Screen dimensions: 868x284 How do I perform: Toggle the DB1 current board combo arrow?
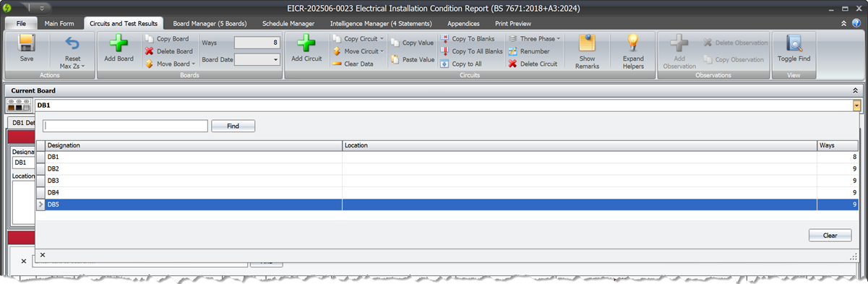856,106
